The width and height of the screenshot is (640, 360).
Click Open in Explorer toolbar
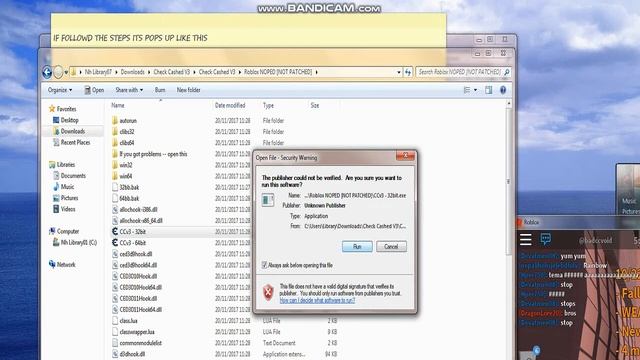(x=94, y=90)
